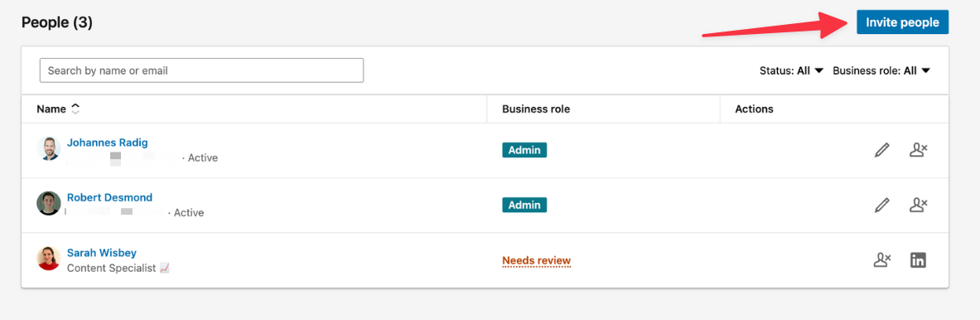Sort list using Name column arrows

click(x=75, y=109)
